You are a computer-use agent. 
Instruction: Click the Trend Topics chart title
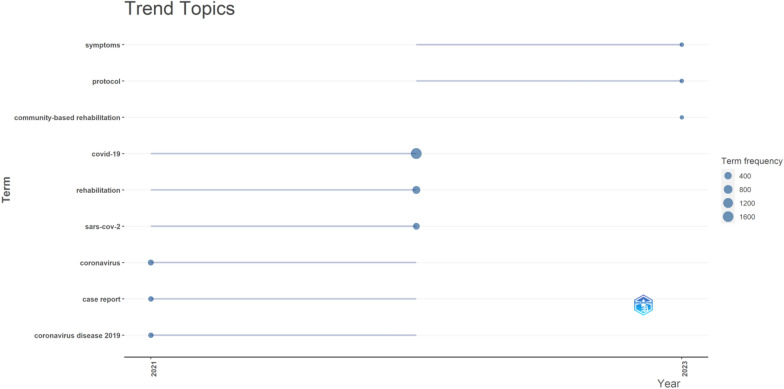[x=180, y=9]
